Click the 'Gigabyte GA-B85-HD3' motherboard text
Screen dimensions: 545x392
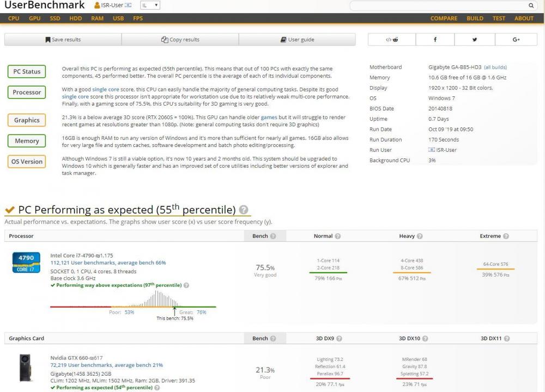coord(455,68)
